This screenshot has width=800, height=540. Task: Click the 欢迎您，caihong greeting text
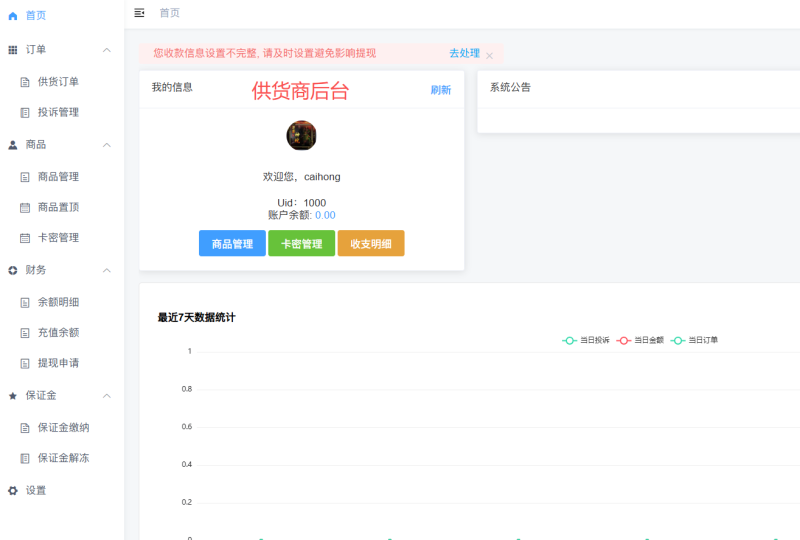[302, 177]
